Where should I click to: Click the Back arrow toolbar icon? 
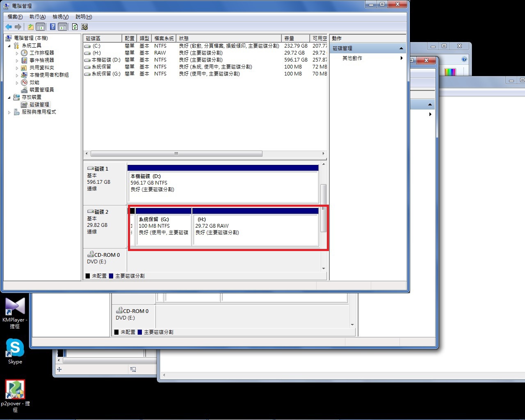[x=9, y=27]
